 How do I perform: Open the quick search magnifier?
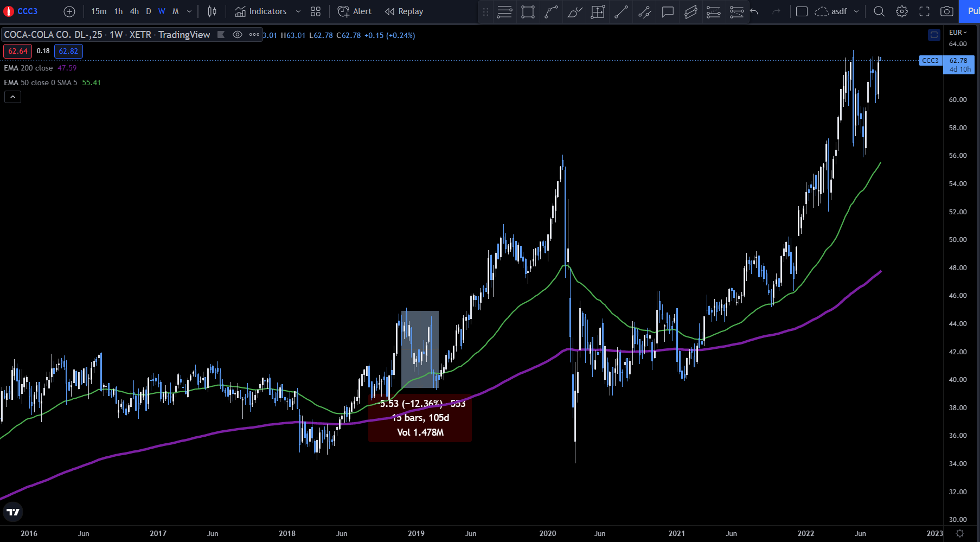tap(879, 11)
